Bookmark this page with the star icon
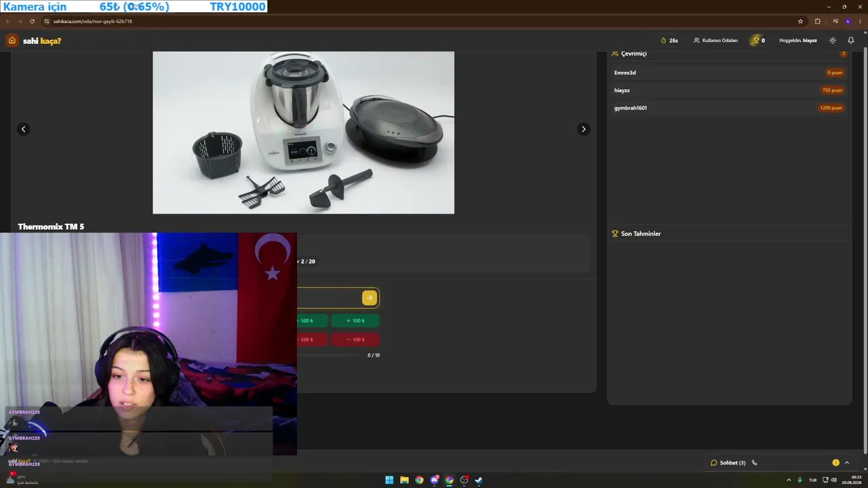This screenshot has width=868, height=488. (x=800, y=21)
